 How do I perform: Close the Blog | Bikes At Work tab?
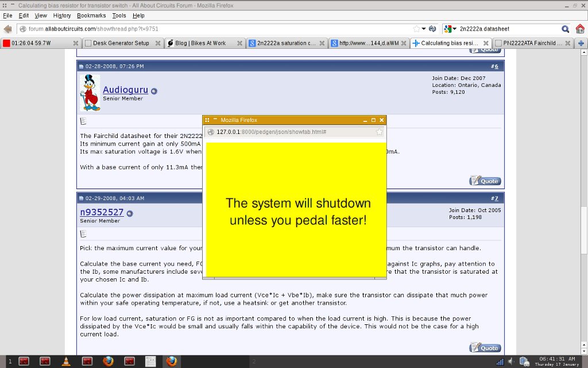click(x=239, y=43)
